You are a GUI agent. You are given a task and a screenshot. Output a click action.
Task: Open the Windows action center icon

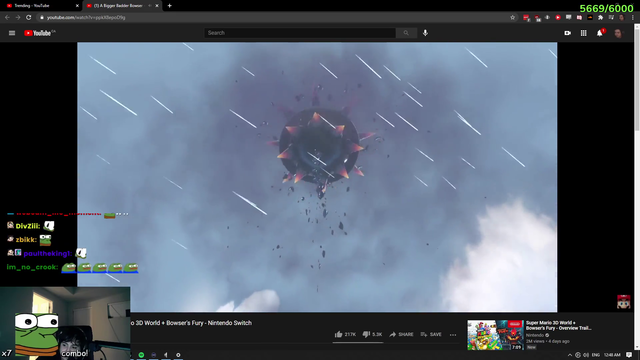[629, 355]
